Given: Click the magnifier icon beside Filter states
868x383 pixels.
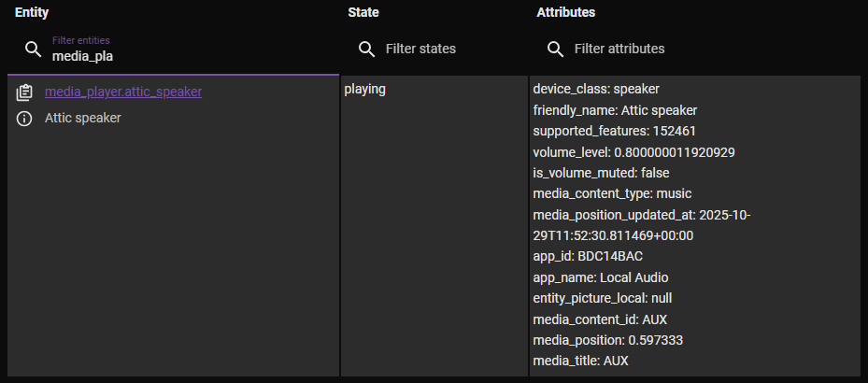Looking at the screenshot, I should click(x=367, y=49).
